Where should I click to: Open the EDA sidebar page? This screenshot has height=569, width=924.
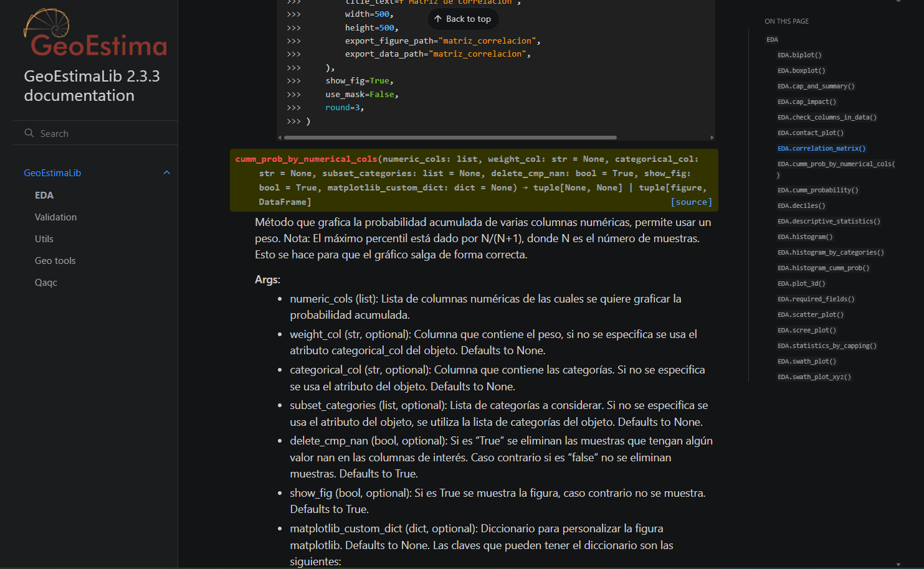[44, 195]
